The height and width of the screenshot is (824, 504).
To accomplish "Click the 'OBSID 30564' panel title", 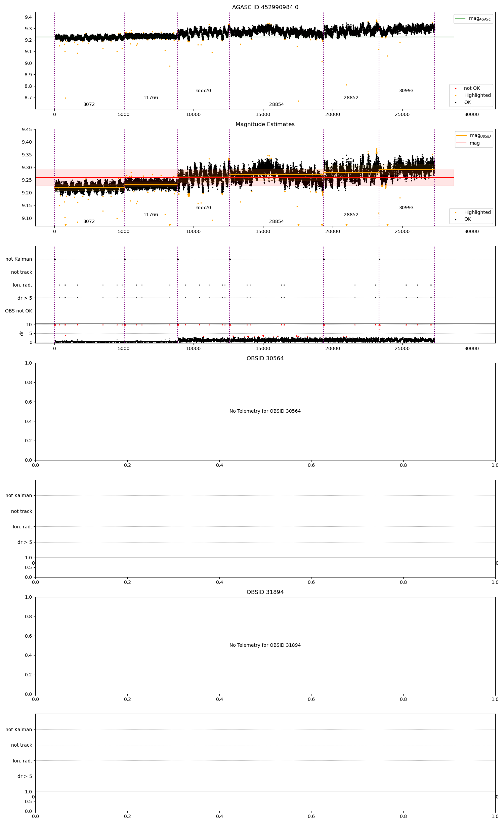I will tap(265, 358).
